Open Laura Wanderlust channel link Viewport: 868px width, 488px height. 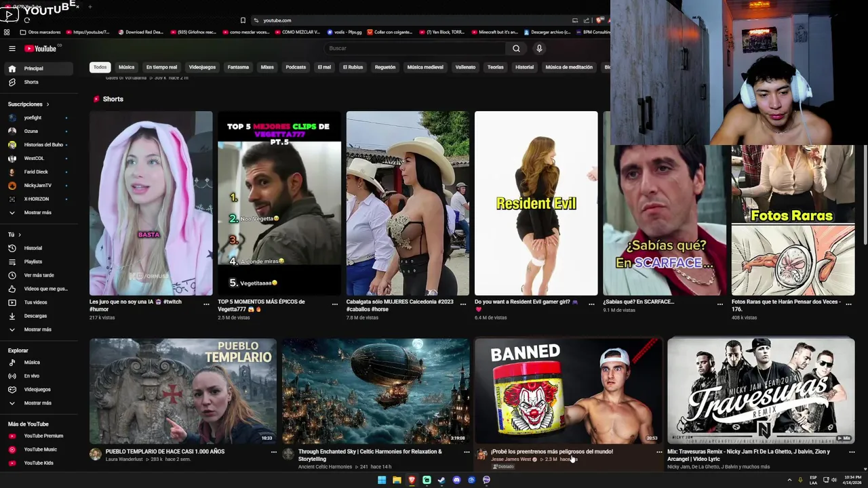tap(124, 459)
